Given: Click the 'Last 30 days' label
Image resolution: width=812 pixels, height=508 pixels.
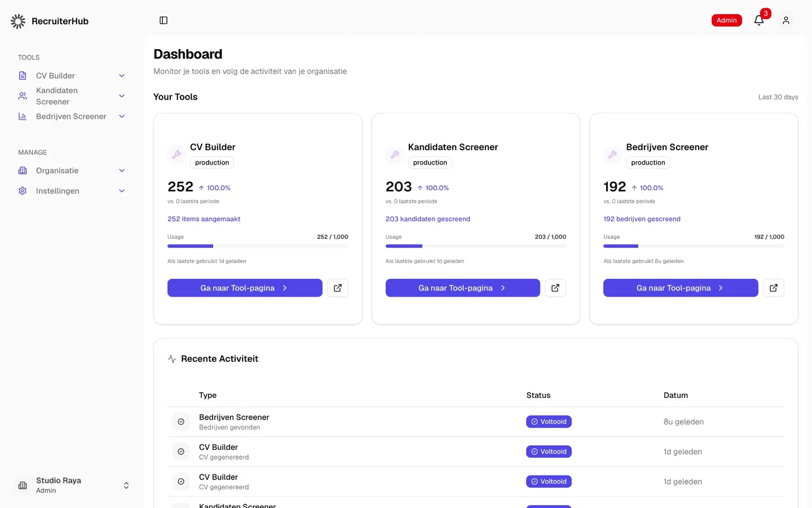Looking at the screenshot, I should [778, 97].
